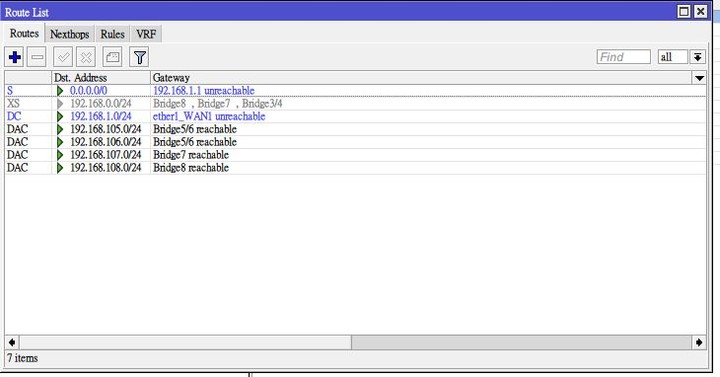Screen dimensions: 720x377
Task: Enable route with checkmark icon
Action: 63,57
